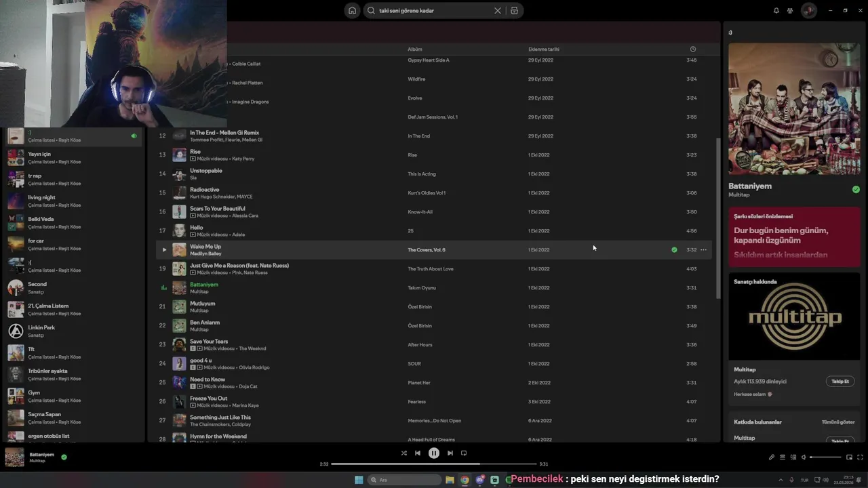Open 'for car' playlist
The image size is (868, 488).
tap(73, 244)
